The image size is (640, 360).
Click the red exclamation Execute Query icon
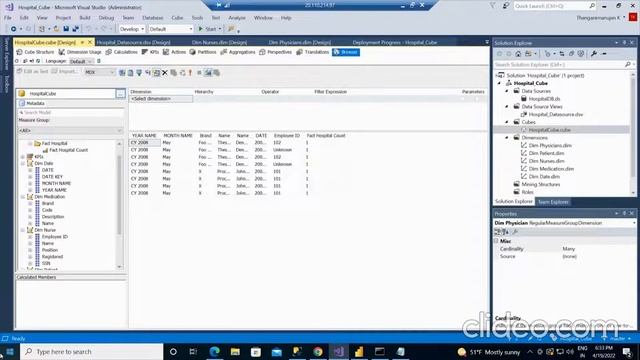(190, 73)
